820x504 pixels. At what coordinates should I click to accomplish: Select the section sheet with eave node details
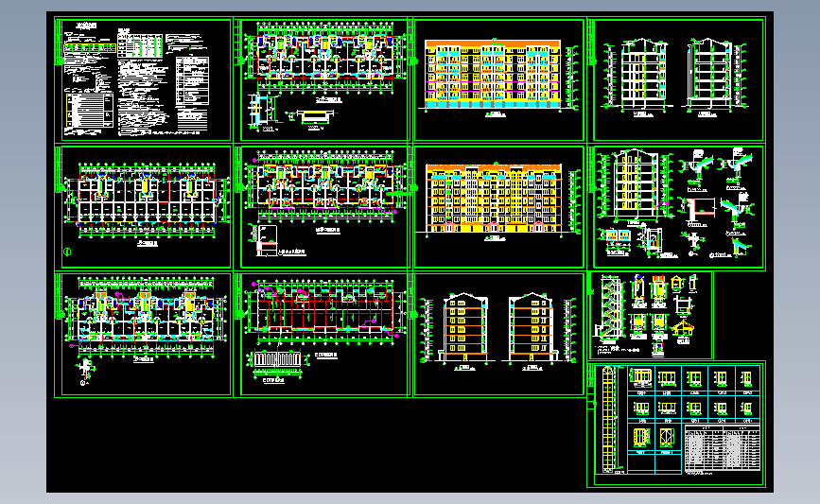click(676, 208)
